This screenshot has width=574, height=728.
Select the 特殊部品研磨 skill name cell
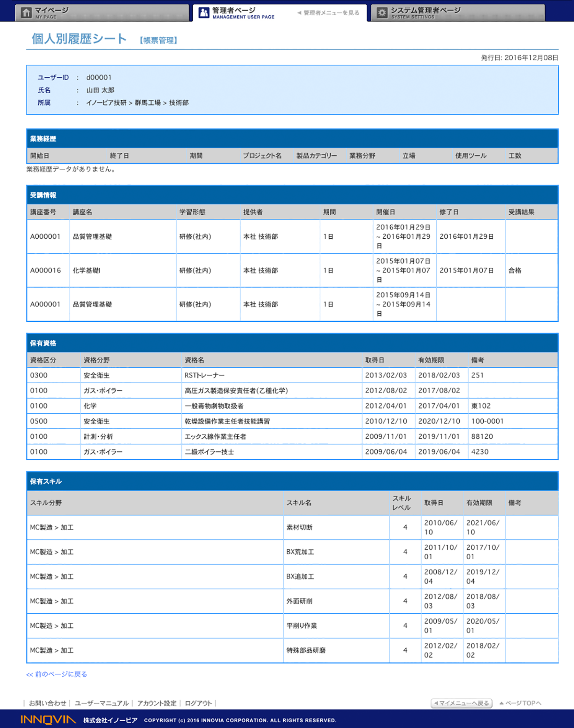tap(306, 650)
